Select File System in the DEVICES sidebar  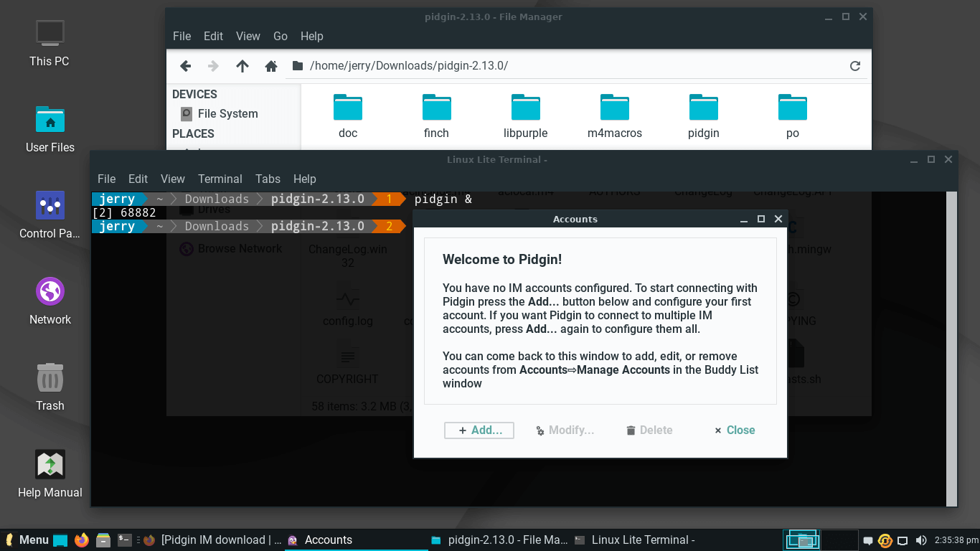click(227, 113)
